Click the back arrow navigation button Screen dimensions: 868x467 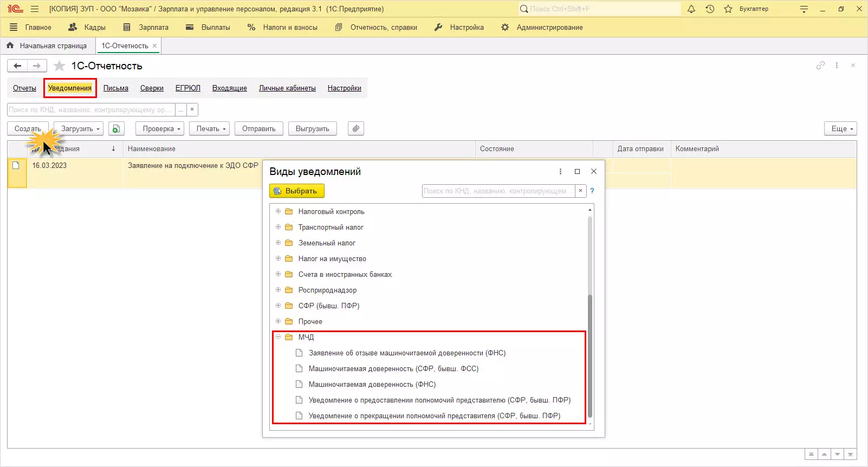(17, 66)
